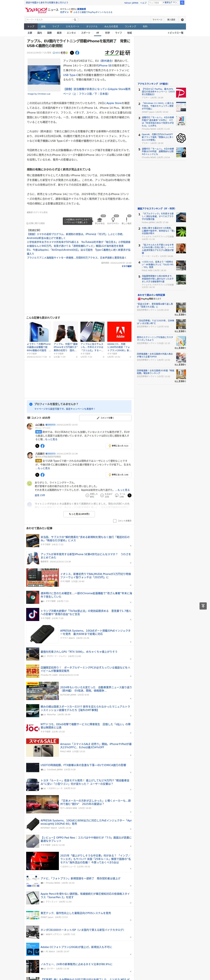The image size is (210, 980).
Task: Open the NTTドコモ DDoS攻撃 article link
Action: coord(85,726)
